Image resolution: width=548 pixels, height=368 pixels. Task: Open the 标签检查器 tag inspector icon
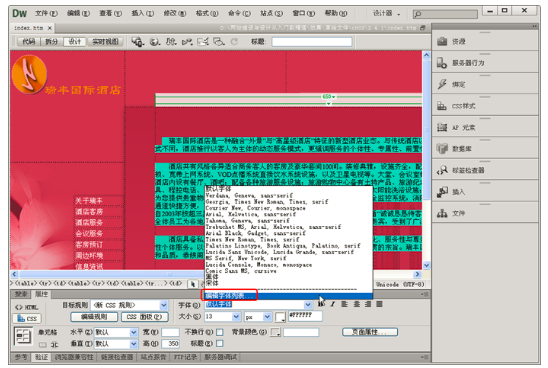pos(442,170)
